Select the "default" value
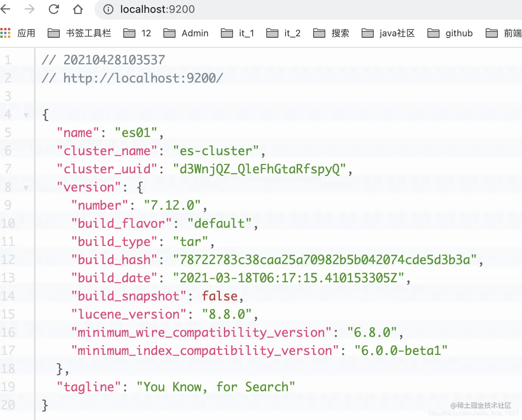 [x=220, y=224]
